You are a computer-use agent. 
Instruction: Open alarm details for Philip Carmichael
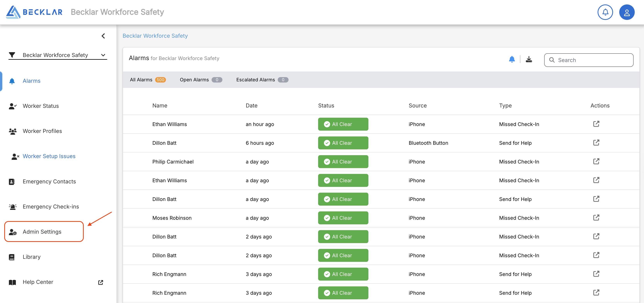(596, 161)
